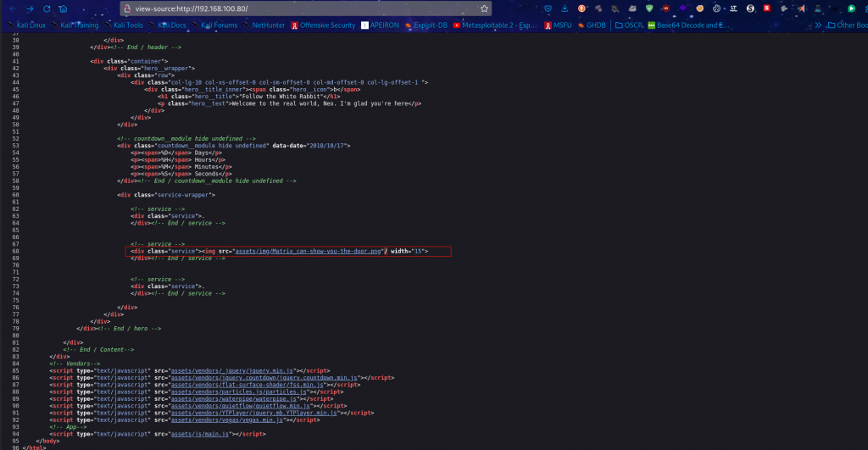Open the NetHunter bookmark
This screenshot has height=450, width=868.
point(264,25)
